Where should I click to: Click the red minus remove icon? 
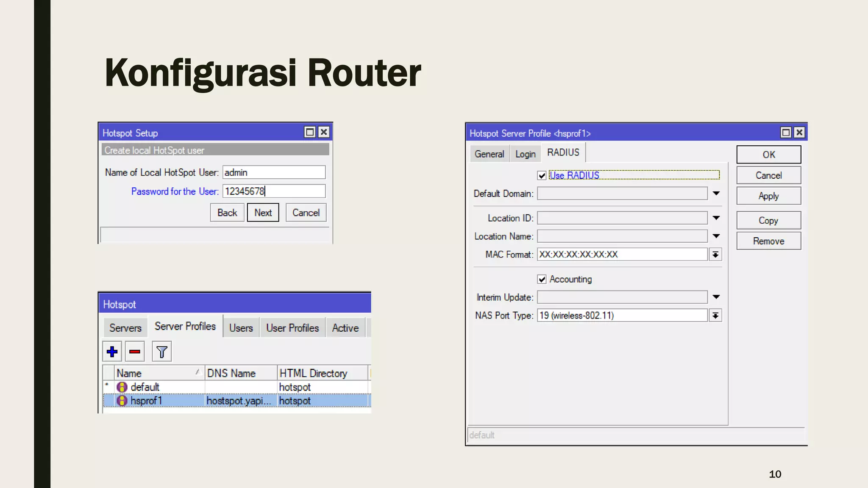(135, 352)
